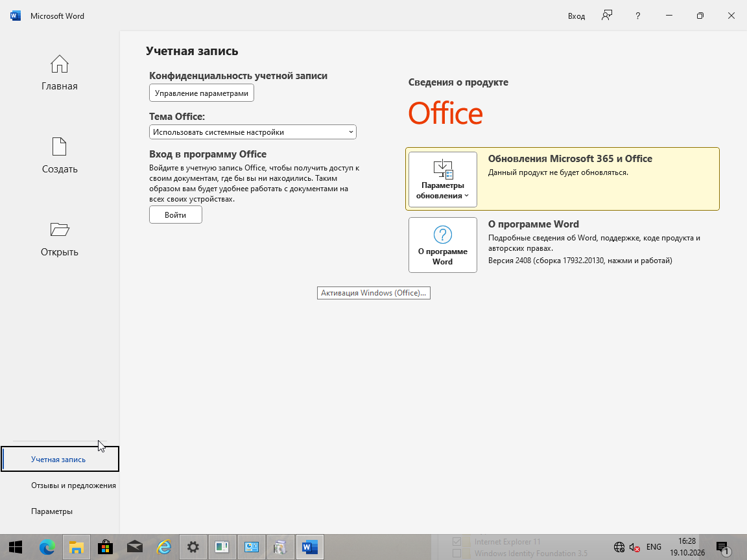The width and height of the screenshot is (747, 560).
Task: Click the Войти sign-in button
Action: coord(175,215)
